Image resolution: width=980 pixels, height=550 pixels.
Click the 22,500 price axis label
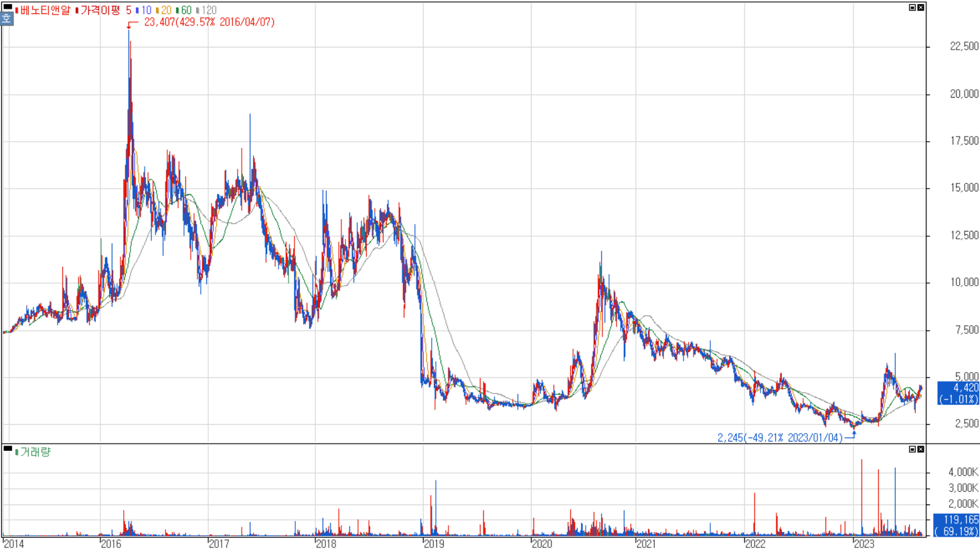964,46
